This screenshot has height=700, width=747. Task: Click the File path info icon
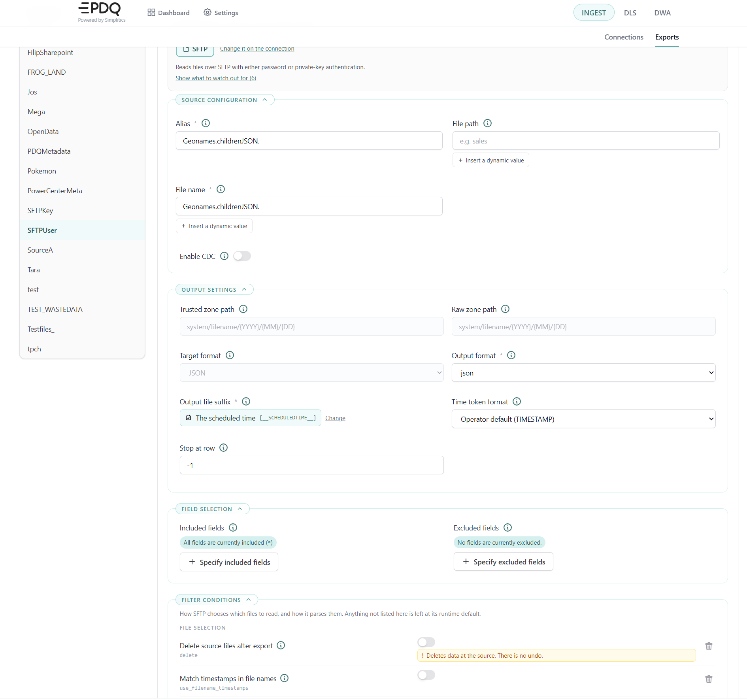tap(488, 123)
